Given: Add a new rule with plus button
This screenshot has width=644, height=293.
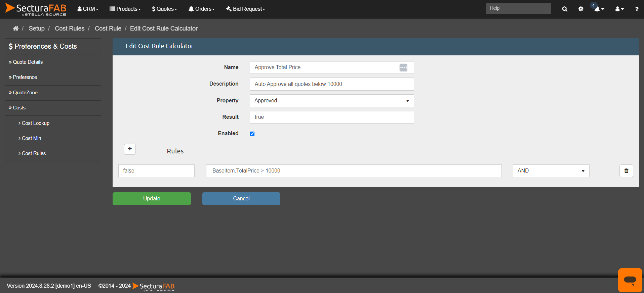Looking at the screenshot, I should (x=130, y=149).
